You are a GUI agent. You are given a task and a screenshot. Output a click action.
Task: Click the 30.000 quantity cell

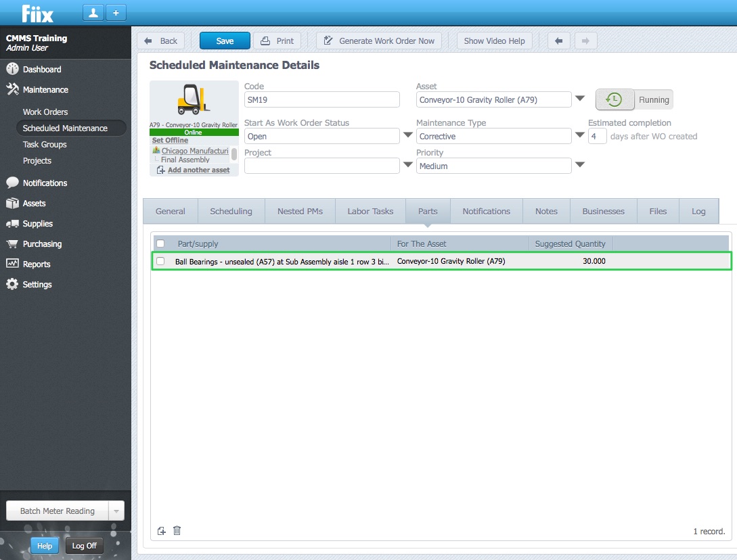[x=594, y=261]
